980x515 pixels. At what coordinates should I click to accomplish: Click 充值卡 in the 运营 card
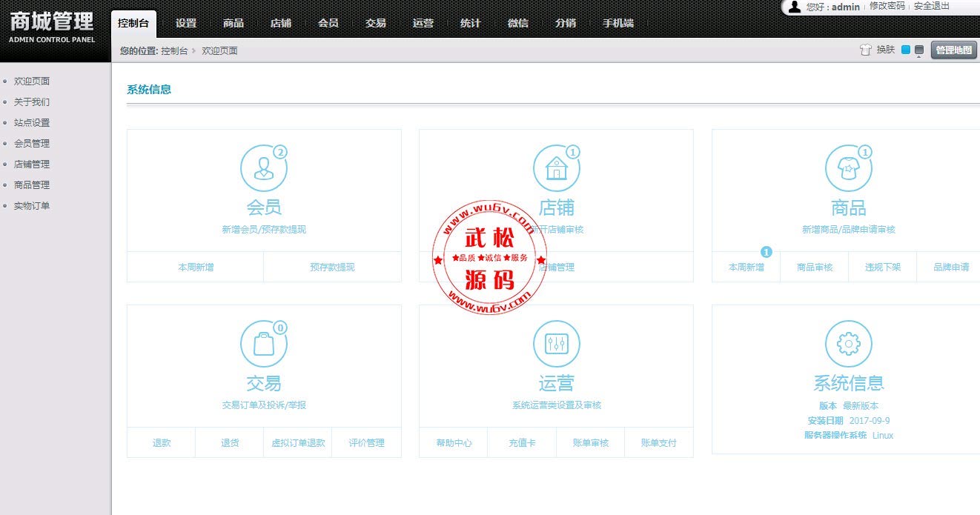coord(522,443)
